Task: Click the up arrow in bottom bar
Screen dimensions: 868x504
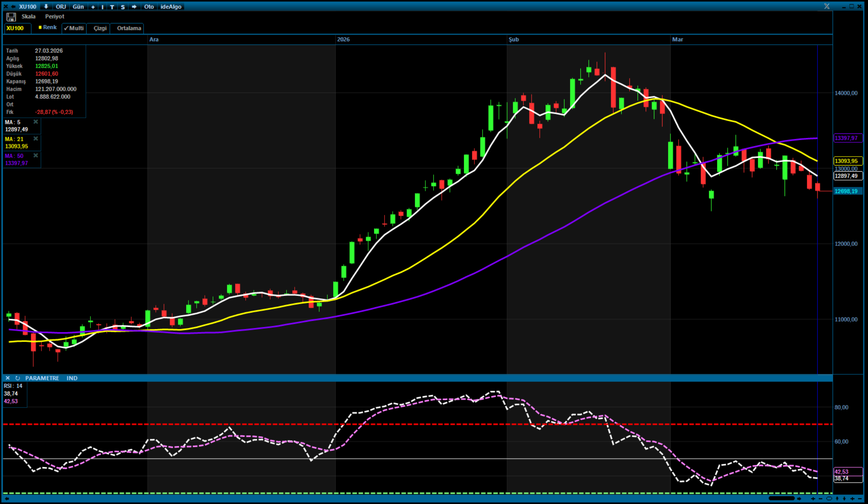Action: click(837, 499)
